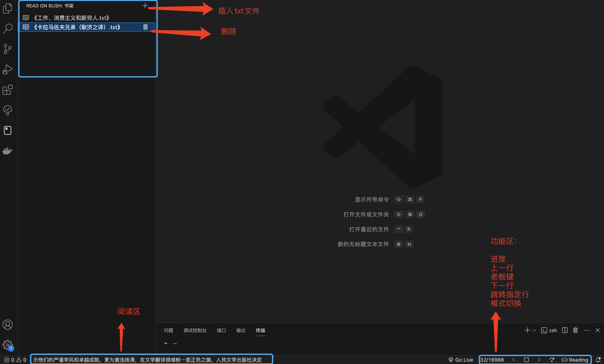Open the Accounts menu
Viewport: 604px width, 364px height.
coord(8,325)
